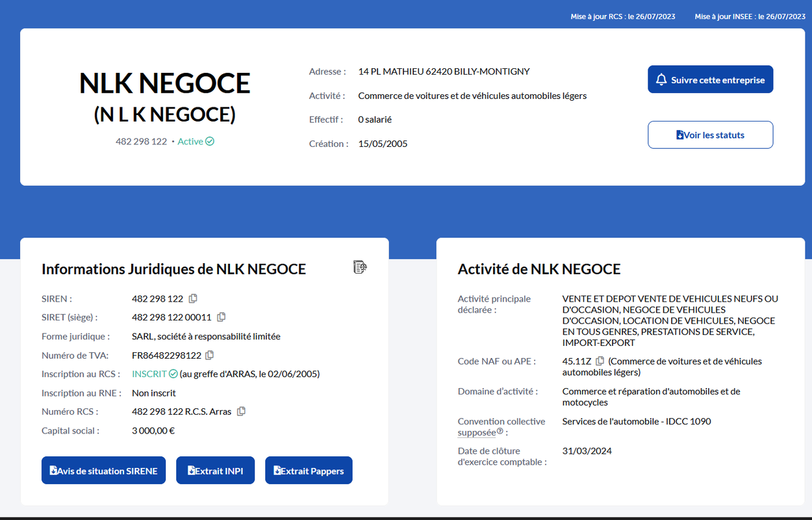
Task: Copy the SIREN number 482 298 122
Action: [193, 298]
